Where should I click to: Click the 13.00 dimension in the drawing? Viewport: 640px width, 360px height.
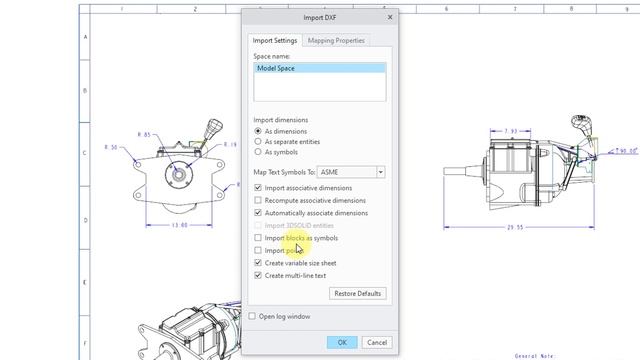coord(180,225)
